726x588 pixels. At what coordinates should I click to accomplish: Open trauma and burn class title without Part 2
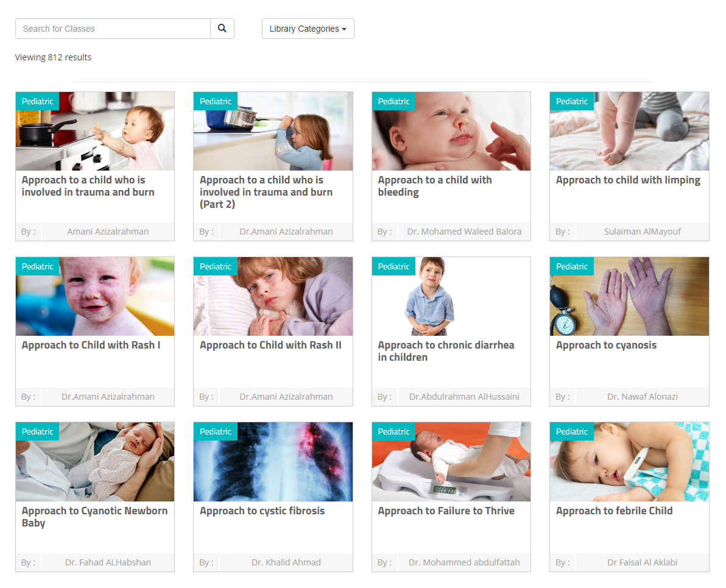(88, 186)
